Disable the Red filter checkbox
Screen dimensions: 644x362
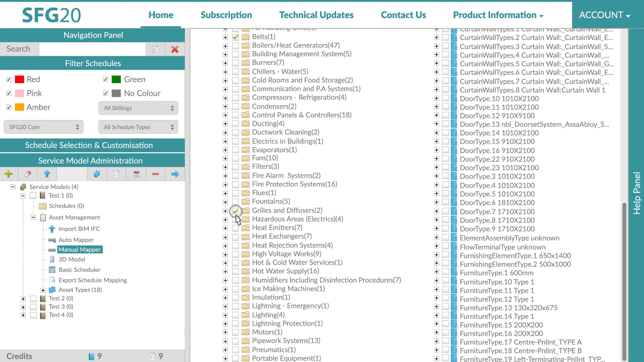coord(9,79)
